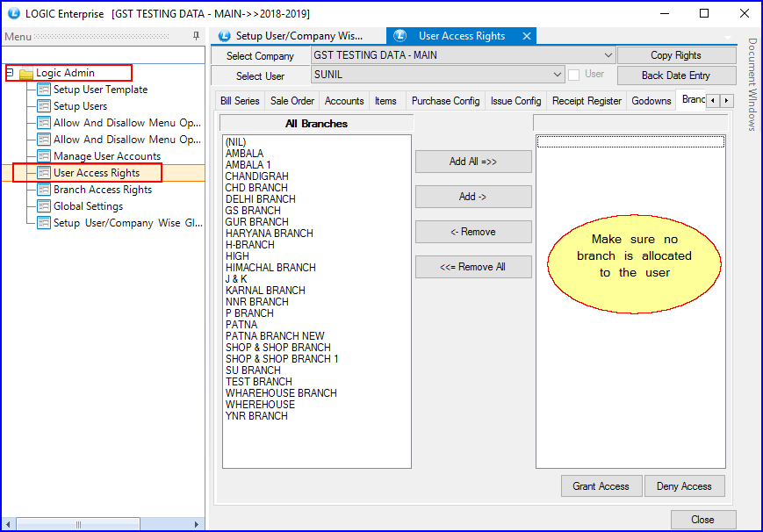Select CHANDIGRAH in the All Branches list
The height and width of the screenshot is (532, 763).
point(256,176)
